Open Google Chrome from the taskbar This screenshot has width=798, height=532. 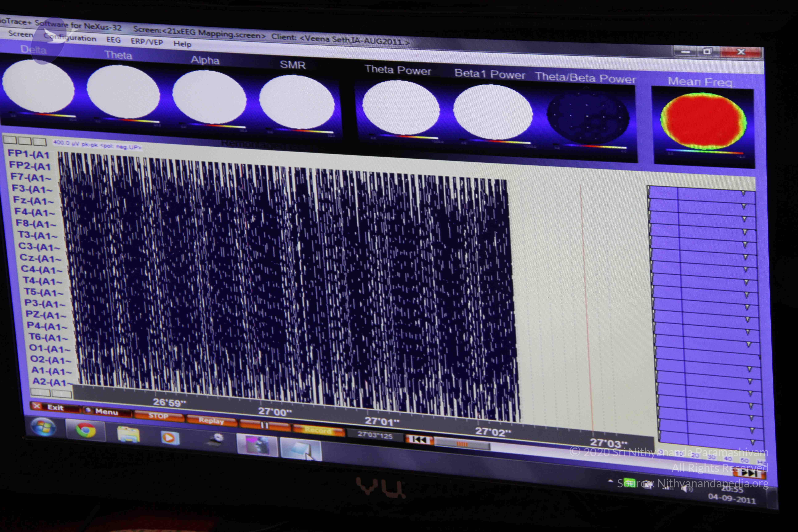[x=86, y=430]
